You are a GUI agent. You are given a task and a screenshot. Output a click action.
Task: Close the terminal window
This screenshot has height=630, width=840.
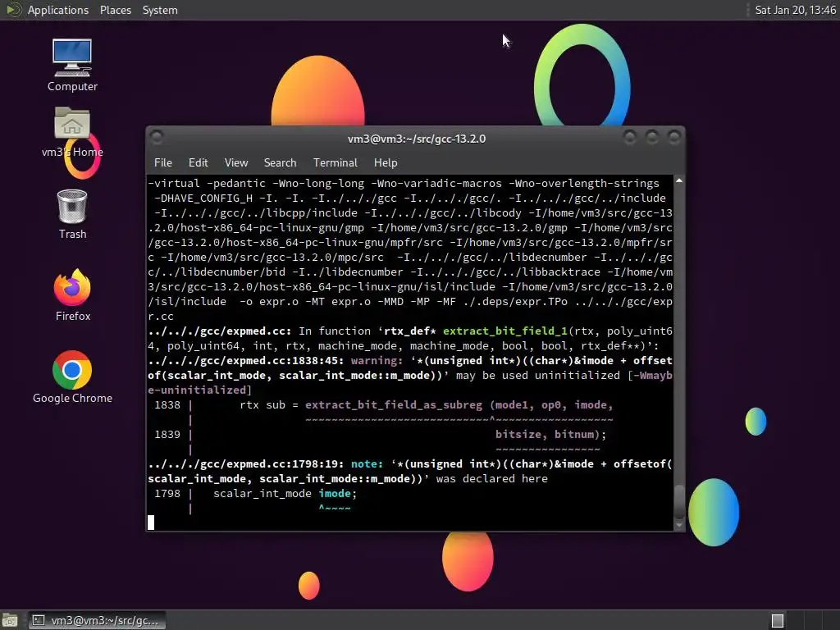point(674,138)
